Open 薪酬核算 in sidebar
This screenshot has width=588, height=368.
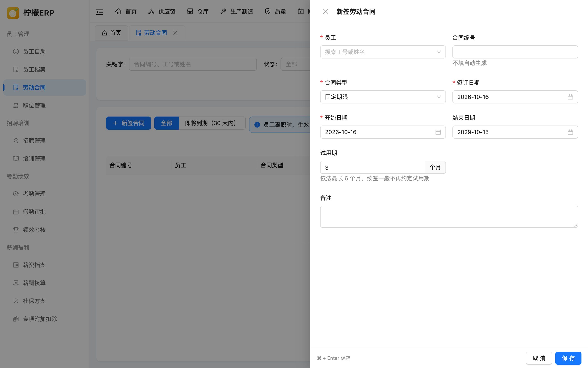tap(45, 283)
